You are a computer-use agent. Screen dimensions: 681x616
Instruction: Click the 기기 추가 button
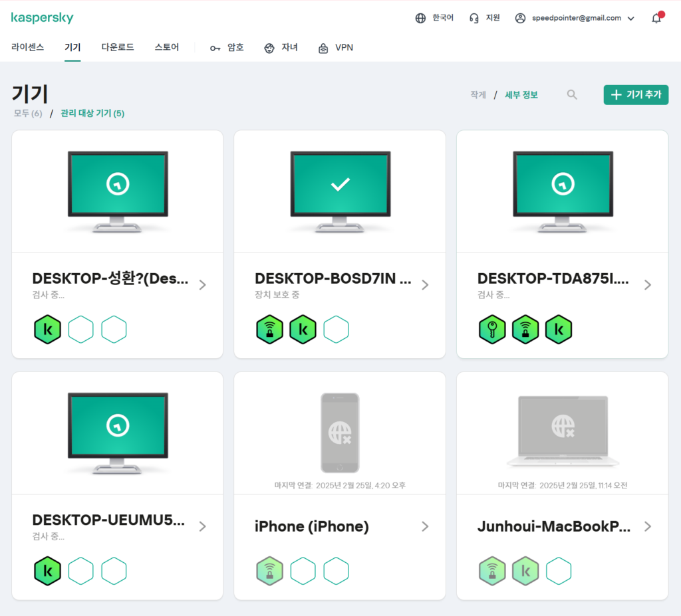[x=636, y=94]
